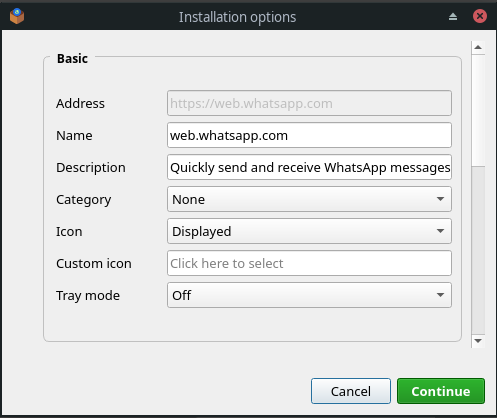Click the Tray mode dropdown arrow

pyautogui.click(x=440, y=295)
